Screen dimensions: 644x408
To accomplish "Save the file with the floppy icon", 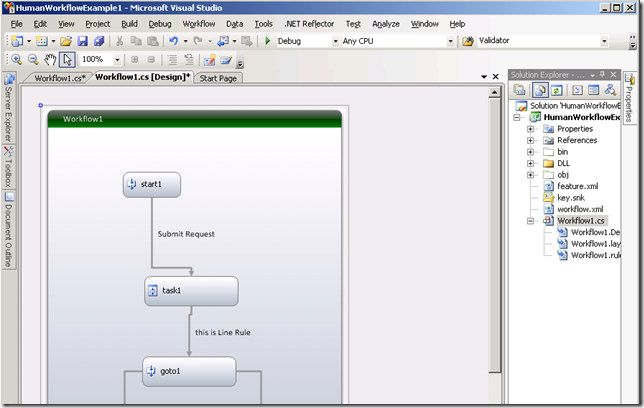I will click(83, 41).
